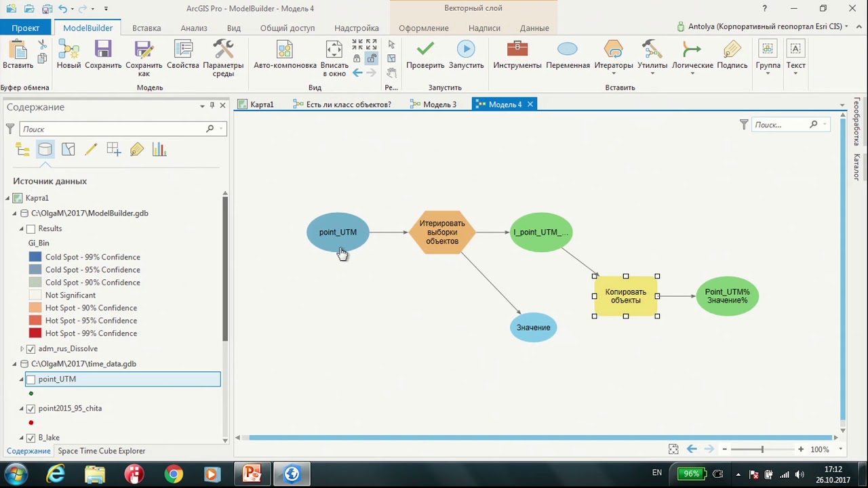
Task: Open Space Time Cube Explorer pane tab
Action: [102, 451]
